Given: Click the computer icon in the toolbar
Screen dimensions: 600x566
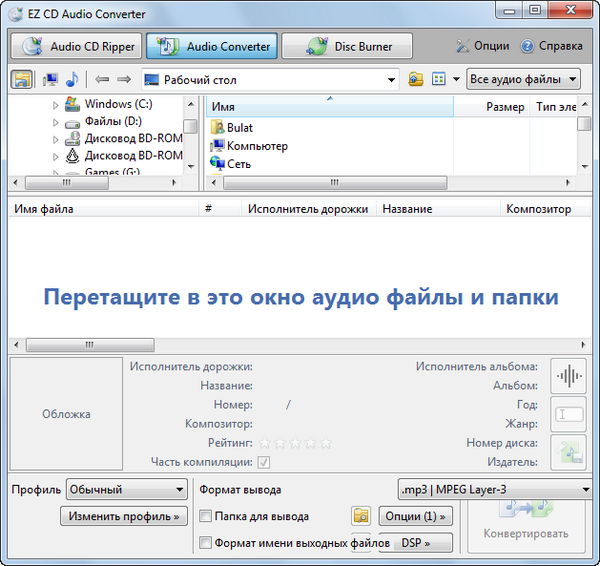Looking at the screenshot, I should 50,79.
